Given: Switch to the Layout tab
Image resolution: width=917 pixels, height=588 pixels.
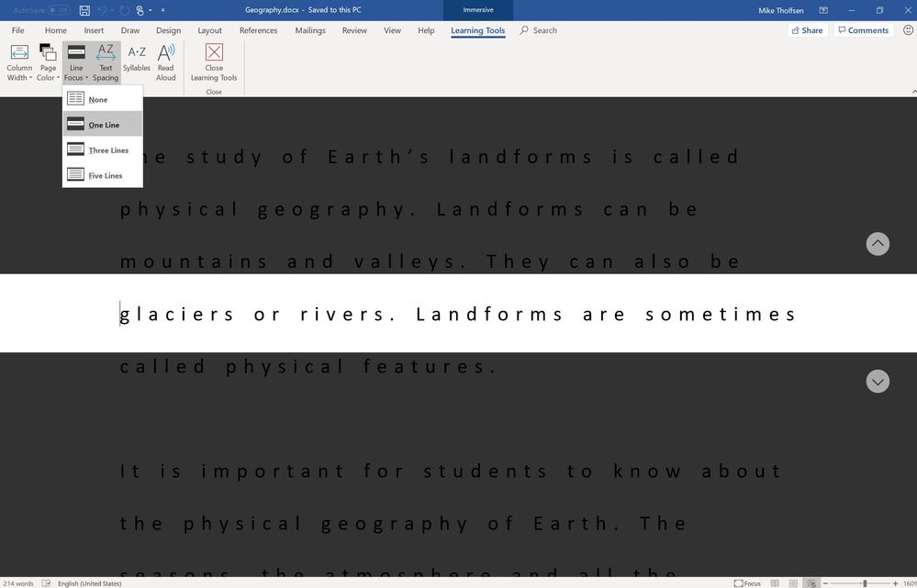Looking at the screenshot, I should pos(209,30).
